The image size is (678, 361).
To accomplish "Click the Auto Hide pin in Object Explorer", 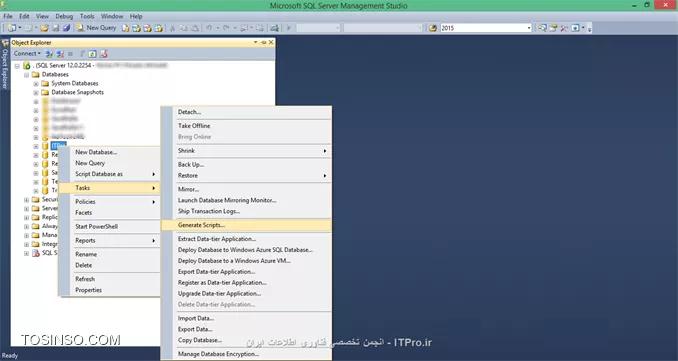I will coord(263,42).
